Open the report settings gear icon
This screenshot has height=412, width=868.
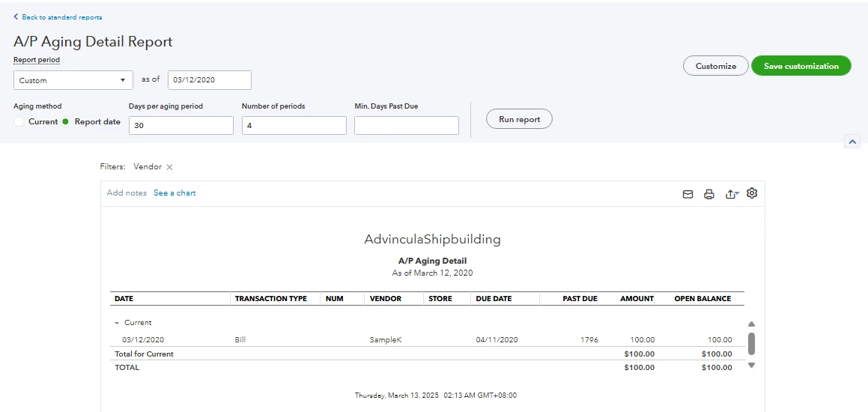(x=752, y=193)
